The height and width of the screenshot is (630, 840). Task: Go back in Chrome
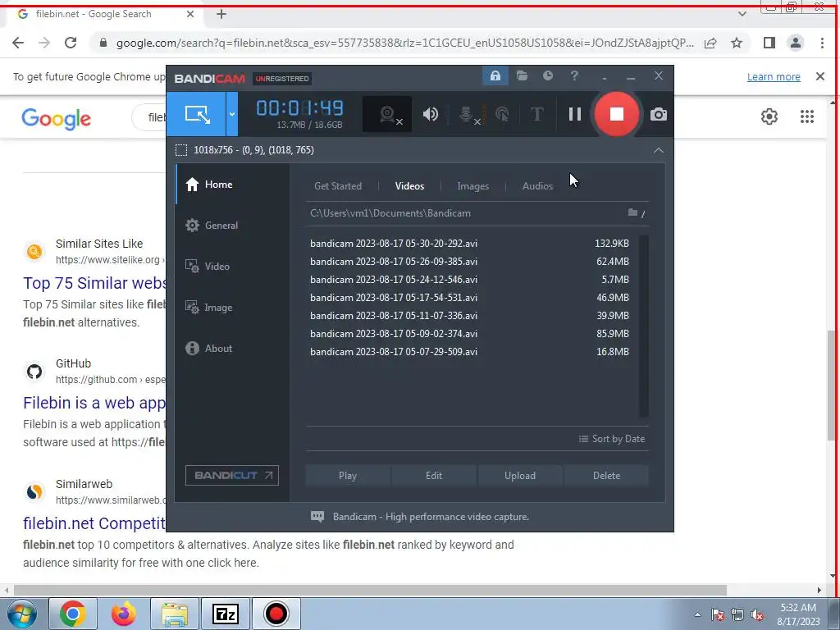click(x=18, y=43)
